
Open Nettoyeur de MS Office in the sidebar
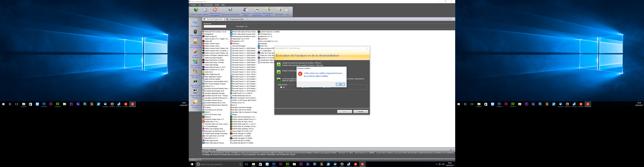[195, 74]
